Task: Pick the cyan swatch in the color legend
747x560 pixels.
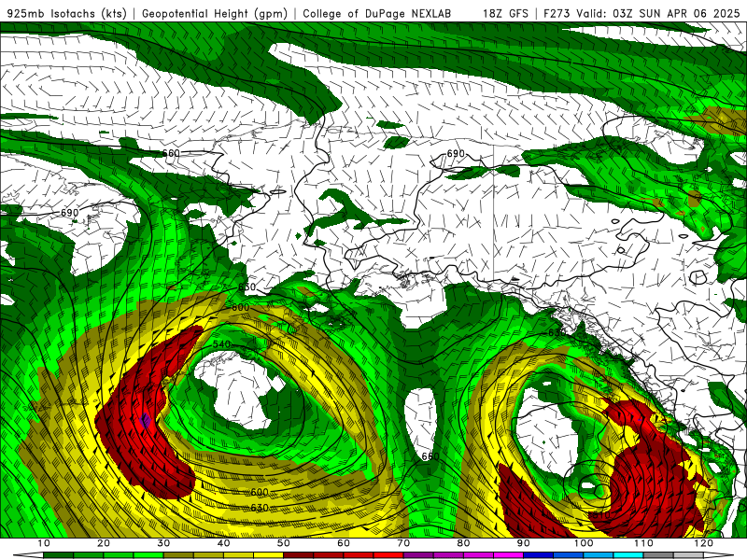Action: pos(628,555)
